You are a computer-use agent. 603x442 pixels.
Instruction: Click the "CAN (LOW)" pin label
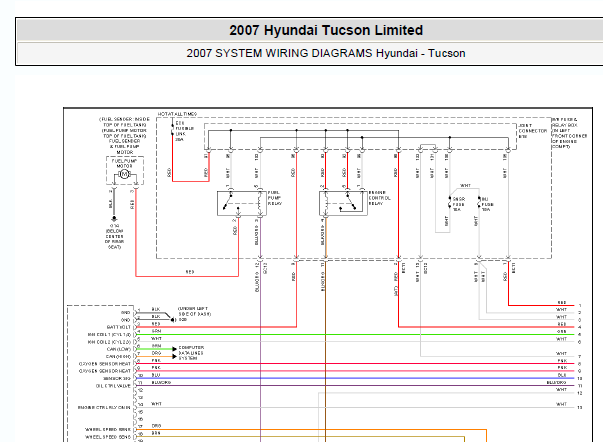point(119,349)
